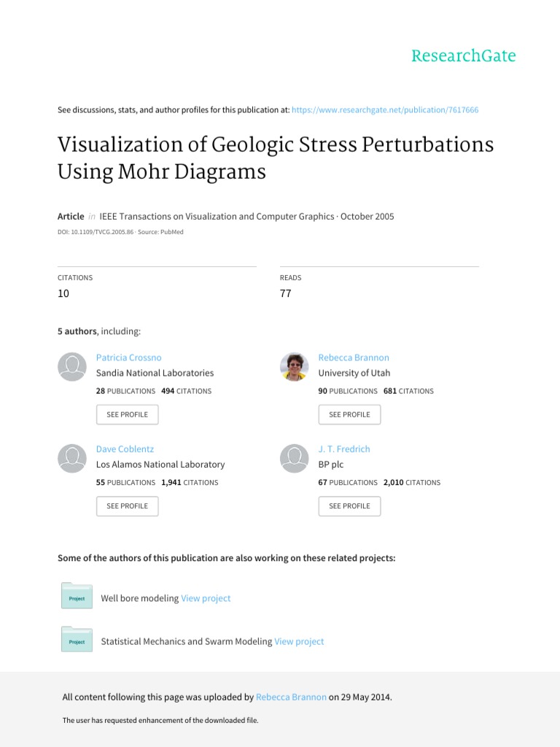Click Patricia Crossno's avatar icon
The width and height of the screenshot is (560, 747).
coord(72,366)
